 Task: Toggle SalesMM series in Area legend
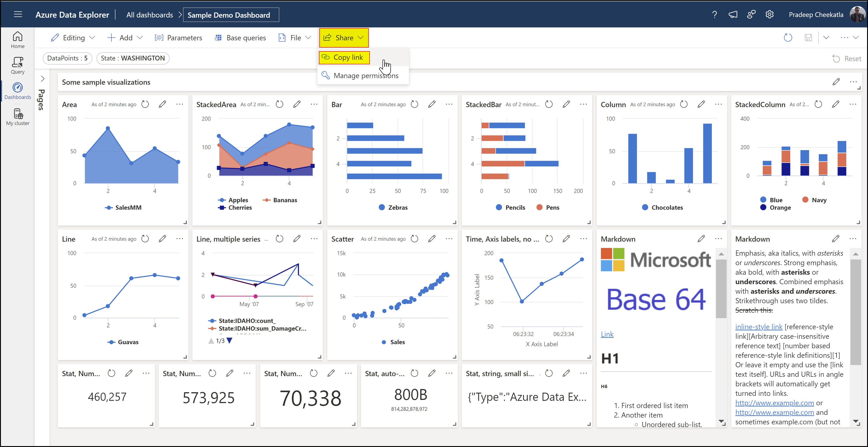[123, 208]
